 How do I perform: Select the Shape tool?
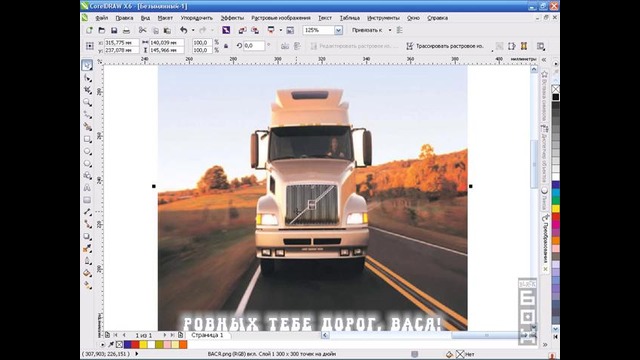click(x=87, y=78)
